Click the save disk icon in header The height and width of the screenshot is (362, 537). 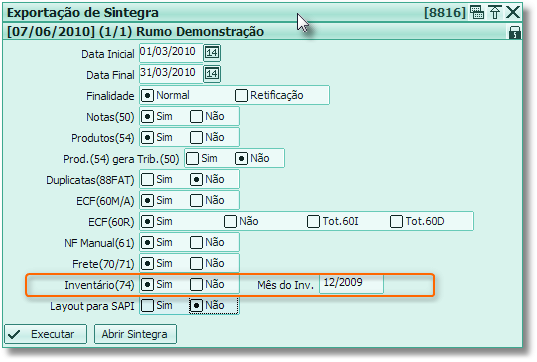(514, 32)
